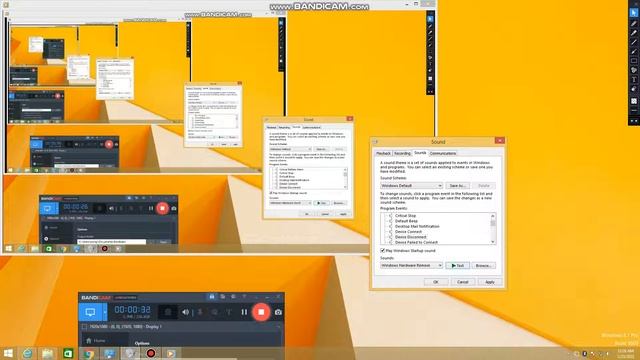640x360 pixels.
Task: Click Program Events scrollbar down arrow, front dialog
Action: click(x=493, y=242)
